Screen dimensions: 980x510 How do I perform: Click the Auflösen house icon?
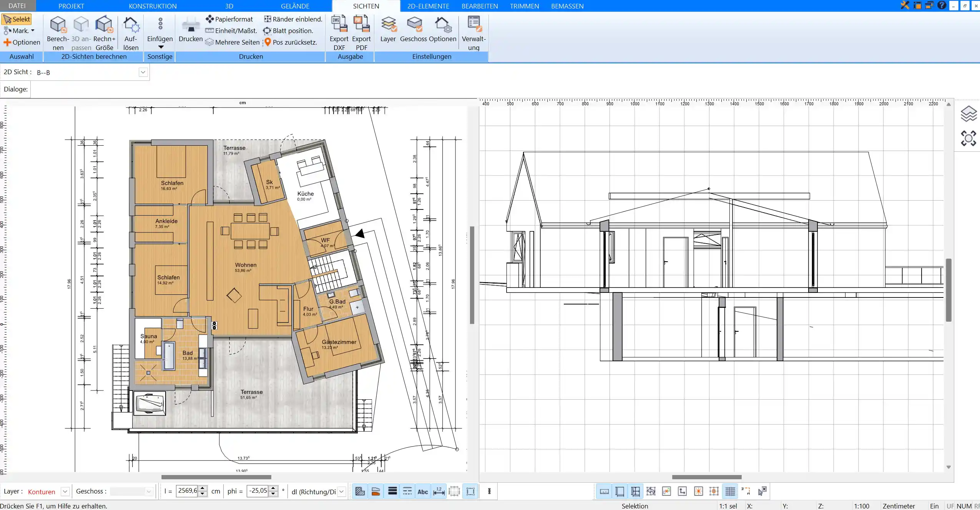pos(131,25)
